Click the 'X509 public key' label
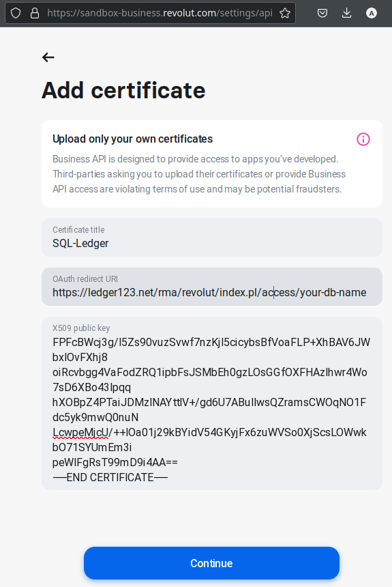This screenshot has width=392, height=587. [x=81, y=328]
